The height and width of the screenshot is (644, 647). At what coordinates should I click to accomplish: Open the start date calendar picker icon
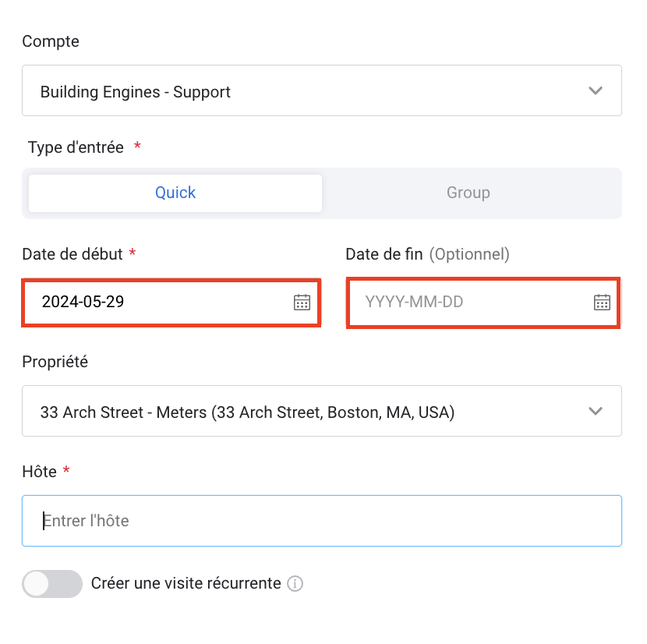coord(302,303)
